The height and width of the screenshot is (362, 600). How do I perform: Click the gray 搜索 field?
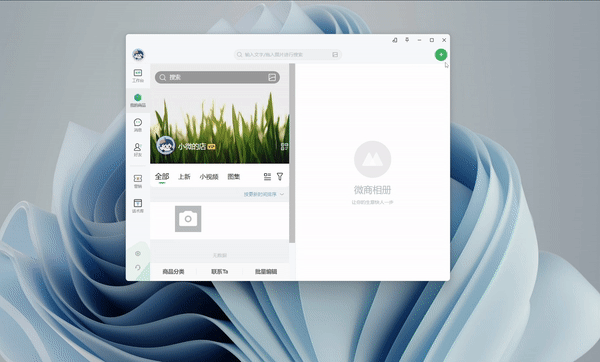tap(217, 77)
